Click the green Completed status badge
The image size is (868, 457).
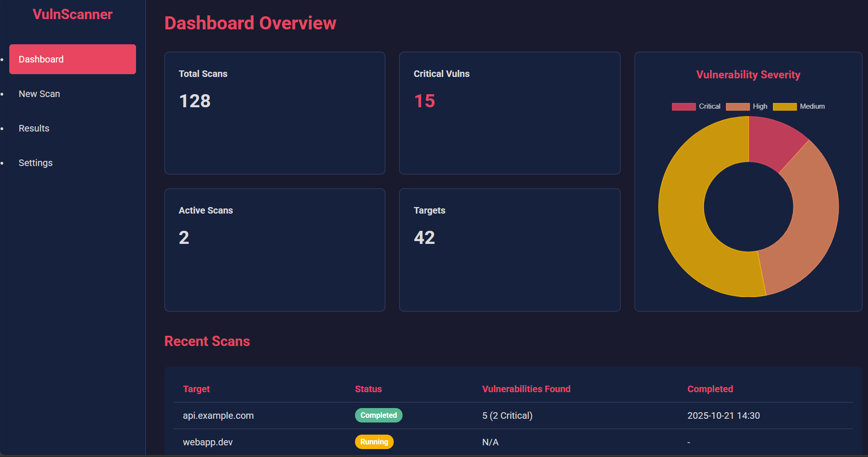[x=379, y=415]
